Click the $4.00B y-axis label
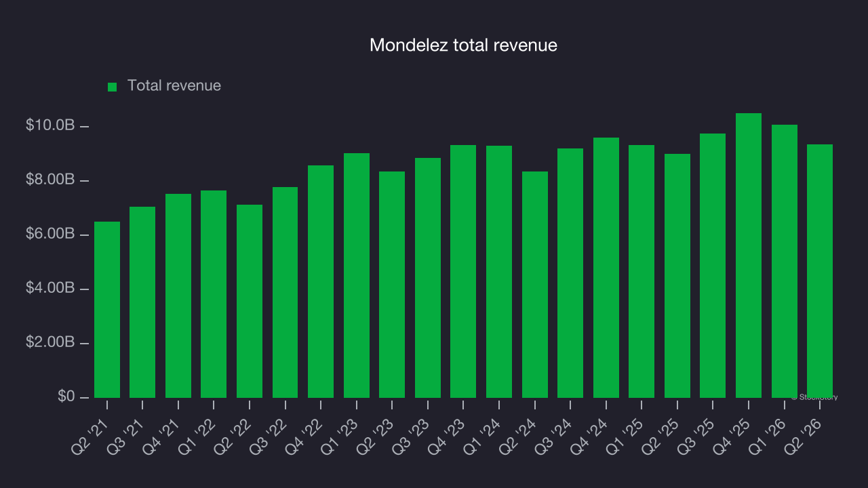 pos(50,288)
